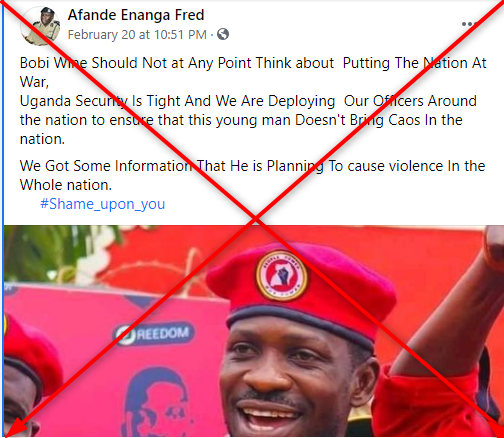The width and height of the screenshot is (504, 438).
Task: Click the sentence starting "Bobi Wine Should Not"
Action: pos(253,72)
